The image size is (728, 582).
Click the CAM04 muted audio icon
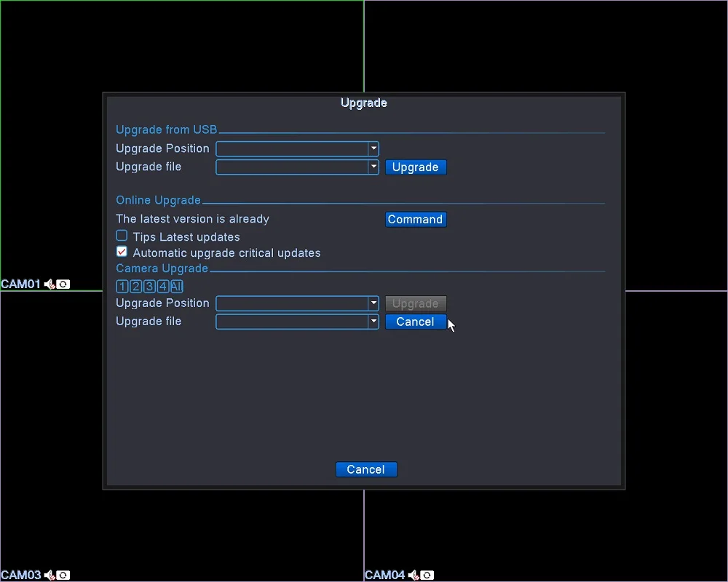(414, 575)
